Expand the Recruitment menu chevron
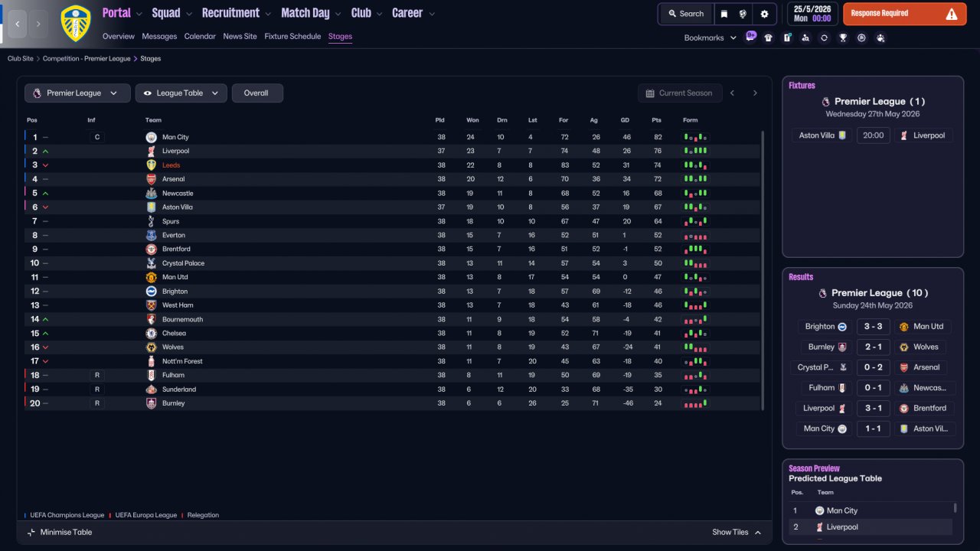 (267, 14)
